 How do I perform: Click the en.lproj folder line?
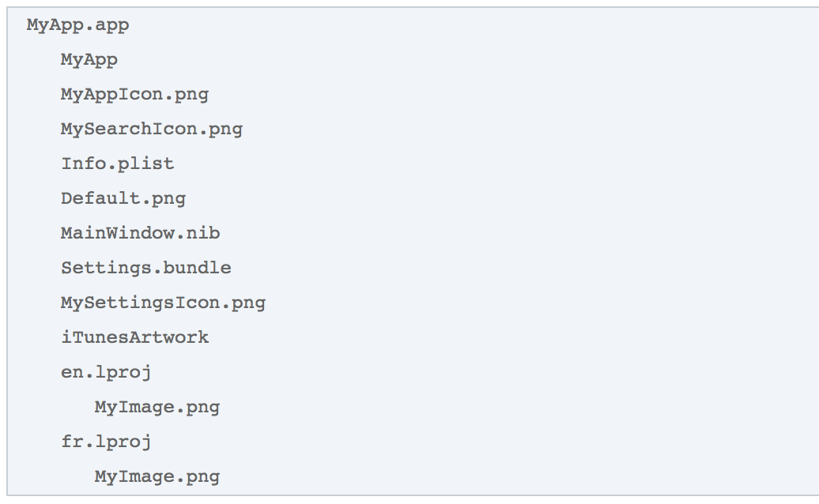(106, 372)
